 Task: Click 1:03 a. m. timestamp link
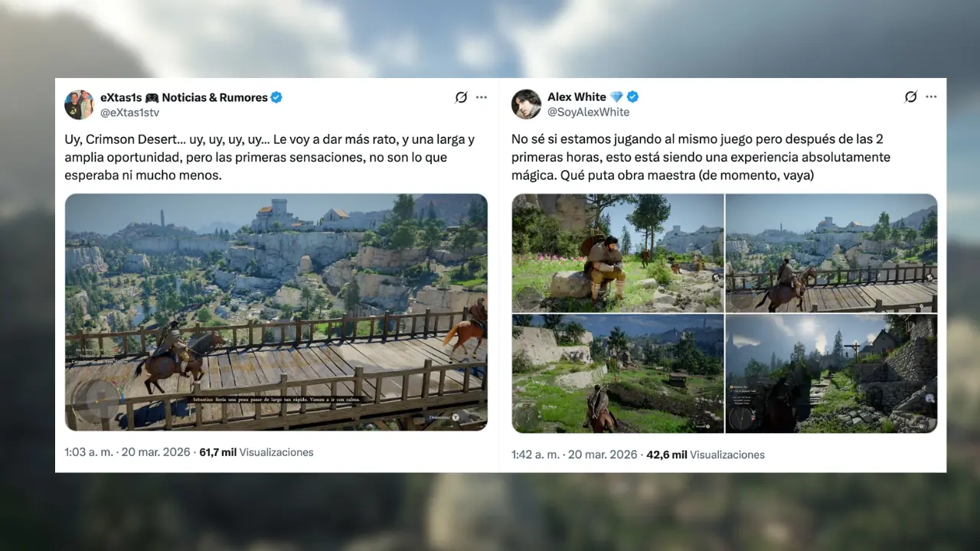pos(90,452)
